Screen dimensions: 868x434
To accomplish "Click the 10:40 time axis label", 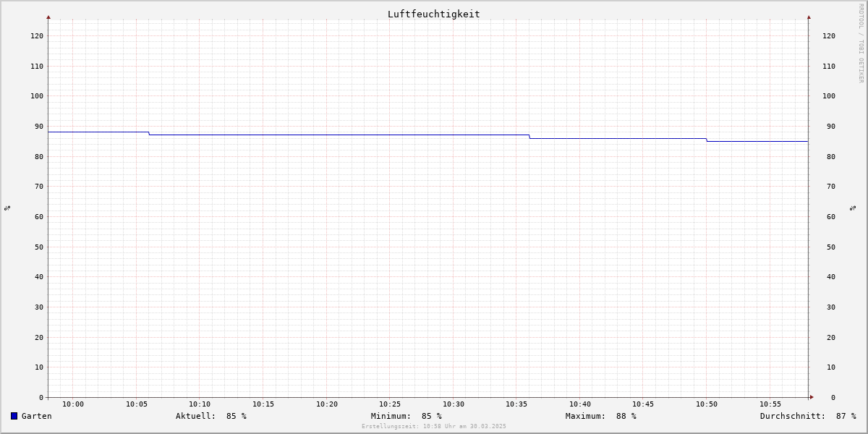I will (x=580, y=404).
